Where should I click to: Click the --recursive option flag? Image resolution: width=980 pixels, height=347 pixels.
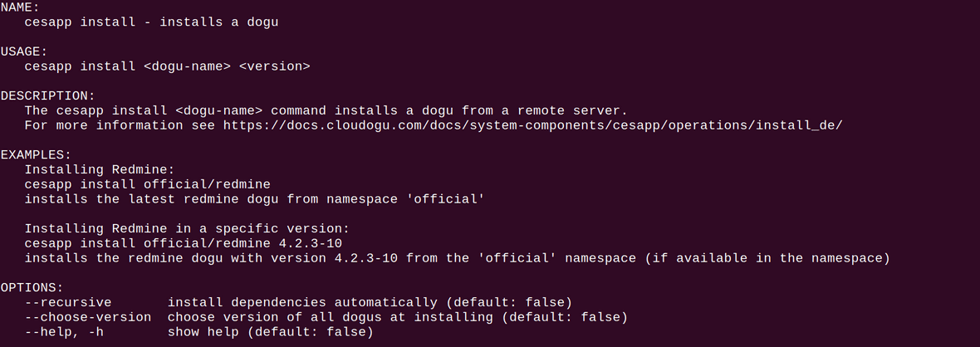(x=68, y=302)
